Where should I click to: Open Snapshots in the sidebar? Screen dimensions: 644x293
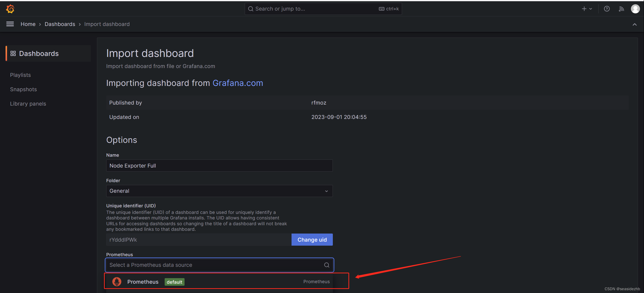pos(23,89)
